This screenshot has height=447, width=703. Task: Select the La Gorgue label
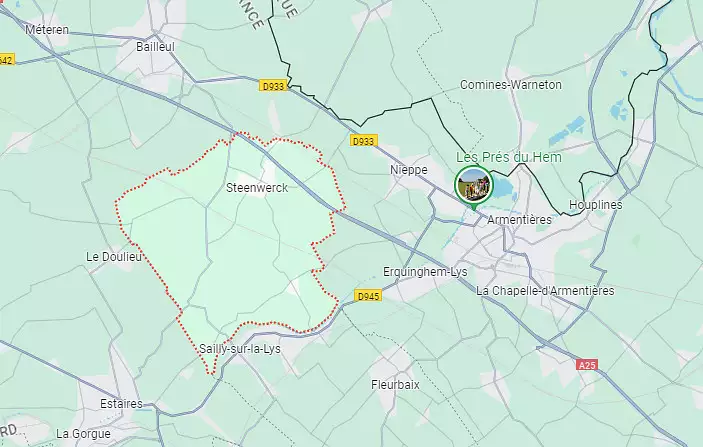83,434
